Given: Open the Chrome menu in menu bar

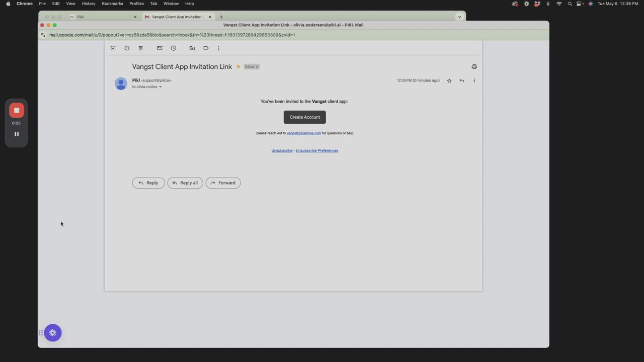Looking at the screenshot, I should point(25,4).
